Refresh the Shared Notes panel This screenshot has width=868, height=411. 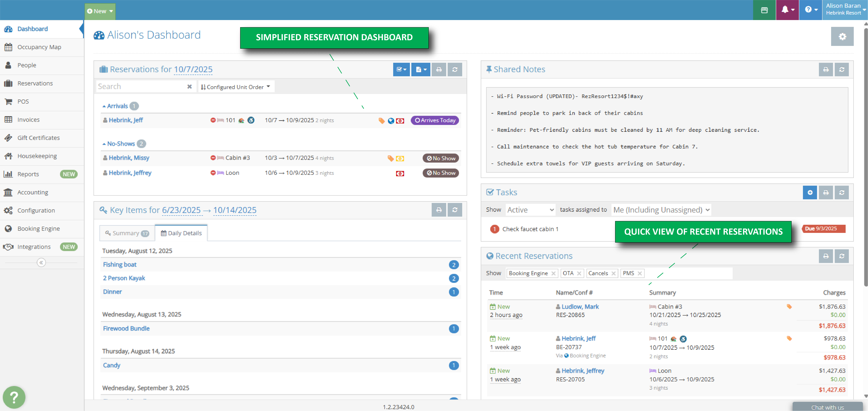(x=841, y=69)
